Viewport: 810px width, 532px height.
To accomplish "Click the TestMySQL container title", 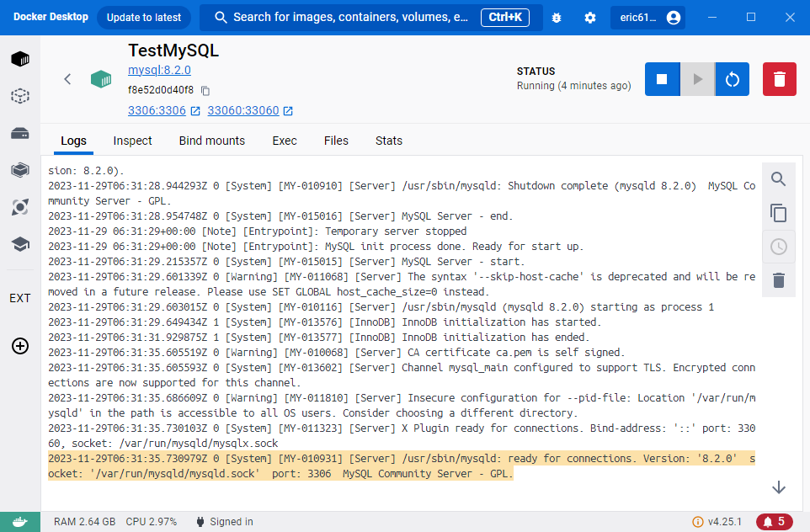I will click(173, 51).
